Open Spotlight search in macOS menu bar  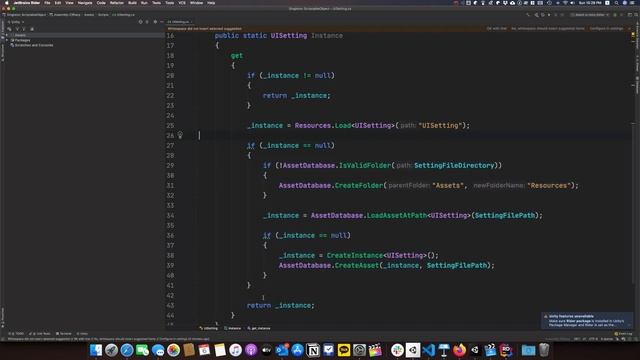[x=616, y=3]
